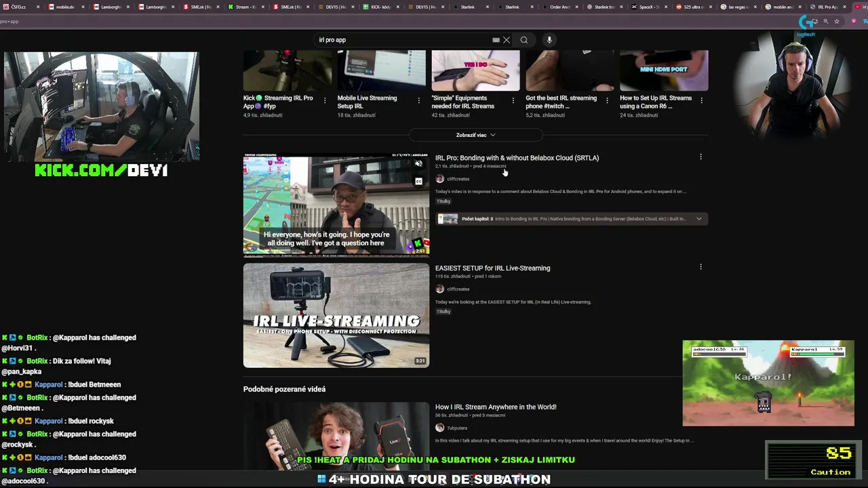
Task: Open options for 'How to Set Up IRL Streams' short
Action: (701, 100)
